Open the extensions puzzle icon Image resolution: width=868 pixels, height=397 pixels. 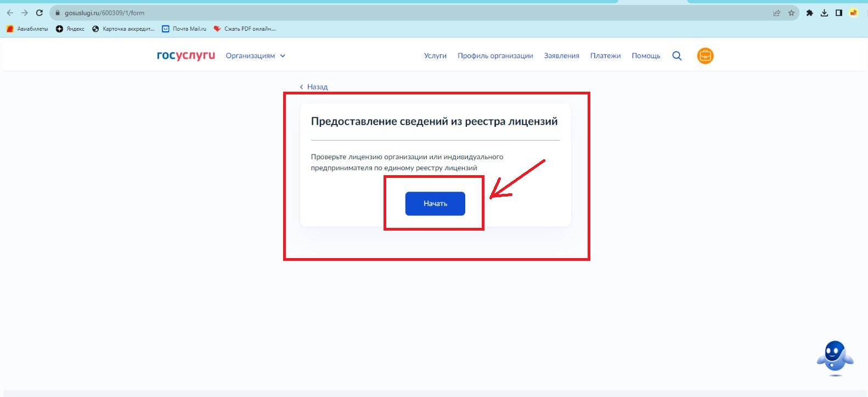[x=809, y=13]
